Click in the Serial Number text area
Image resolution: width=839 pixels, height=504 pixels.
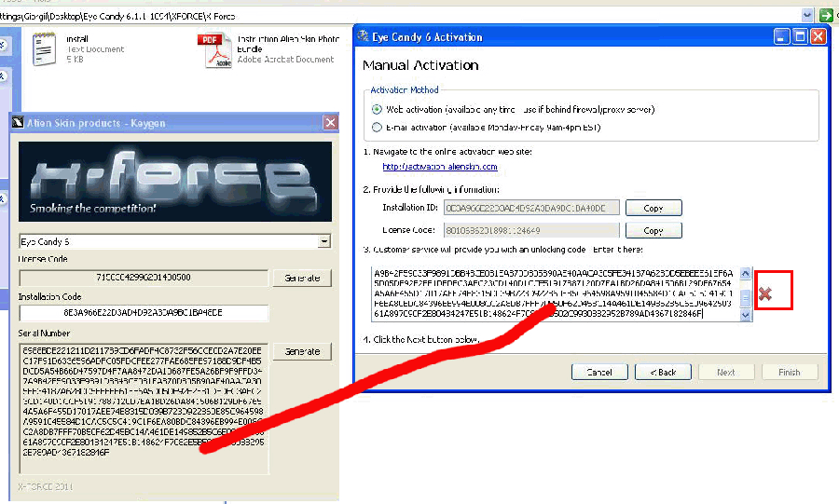click(x=144, y=409)
